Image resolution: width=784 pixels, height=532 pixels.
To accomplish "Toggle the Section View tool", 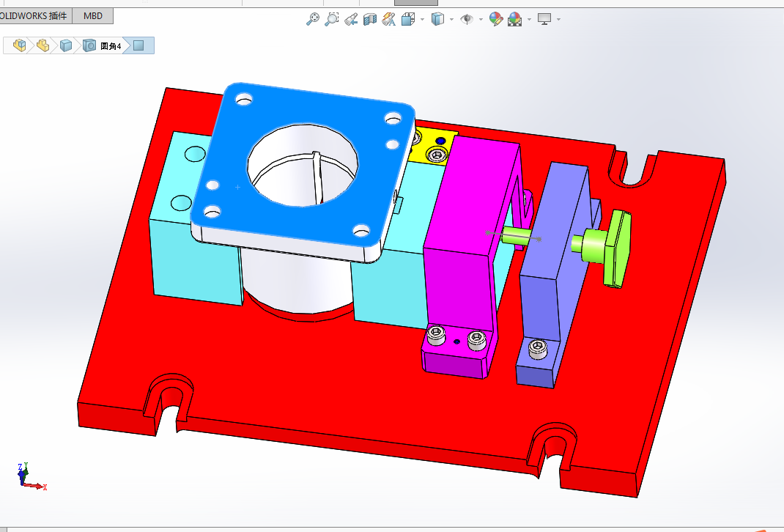I will click(370, 20).
